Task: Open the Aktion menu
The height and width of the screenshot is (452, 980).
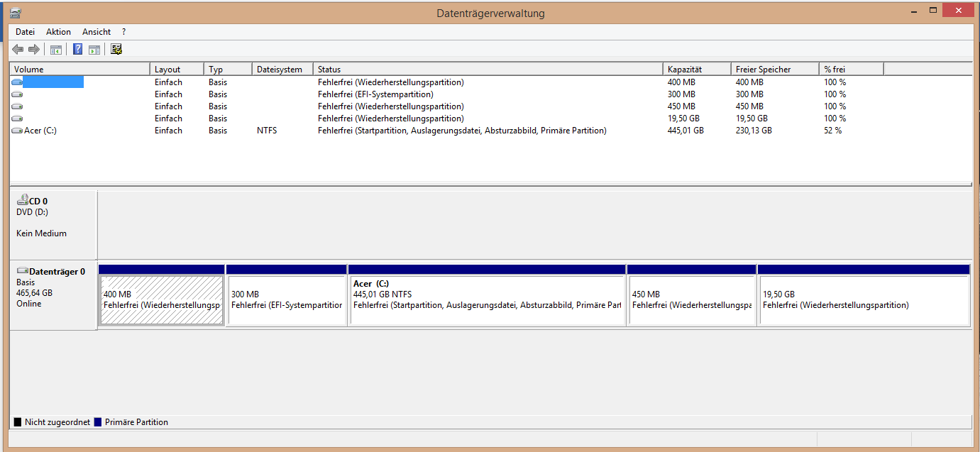Action: tap(58, 32)
